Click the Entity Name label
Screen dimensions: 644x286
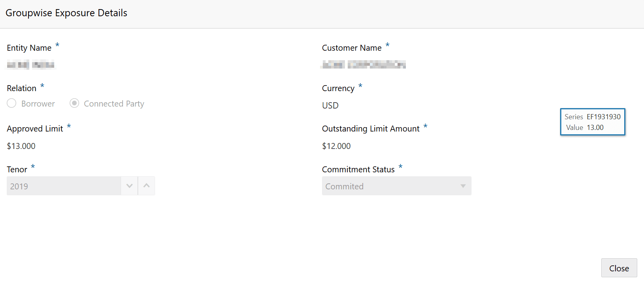(29, 48)
